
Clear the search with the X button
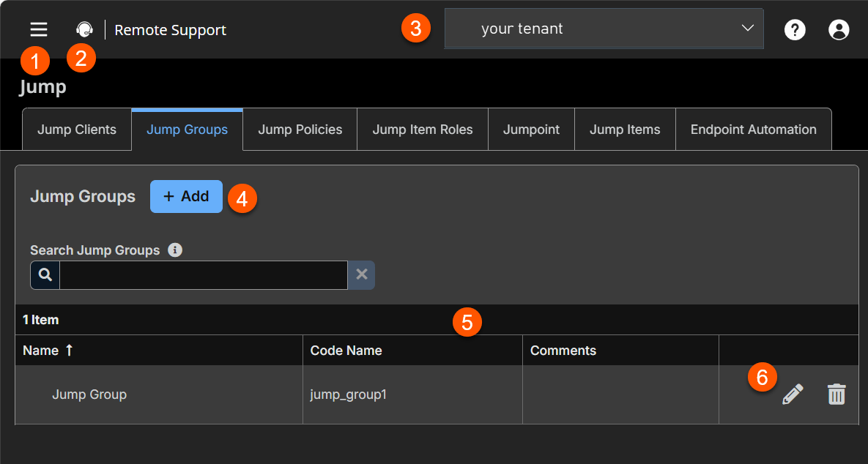coord(361,275)
